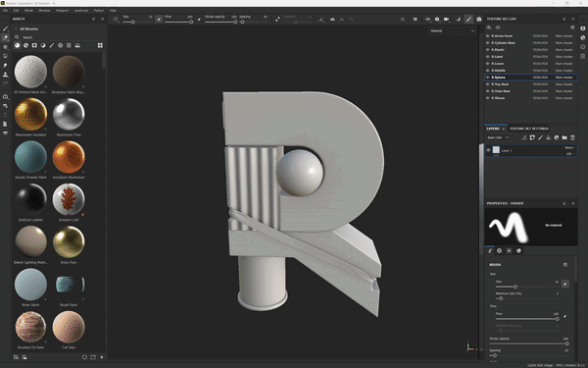Open the Window menu

pyautogui.click(x=44, y=11)
